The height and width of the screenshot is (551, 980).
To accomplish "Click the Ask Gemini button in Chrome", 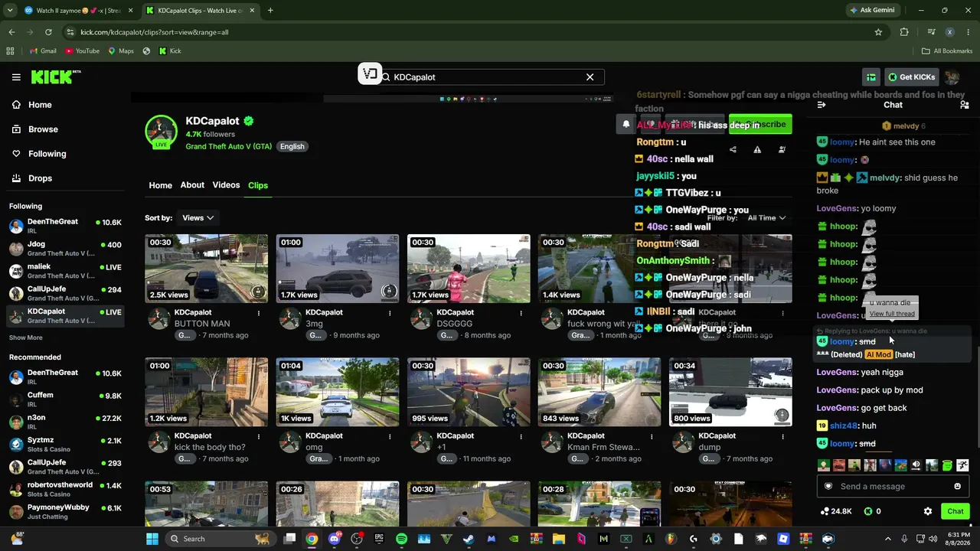I will 873,10.
